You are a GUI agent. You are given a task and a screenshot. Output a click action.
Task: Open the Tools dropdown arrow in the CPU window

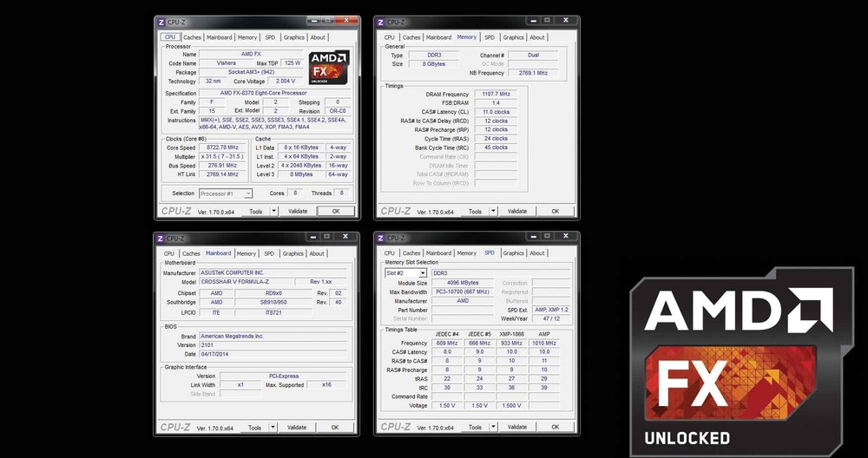click(273, 212)
